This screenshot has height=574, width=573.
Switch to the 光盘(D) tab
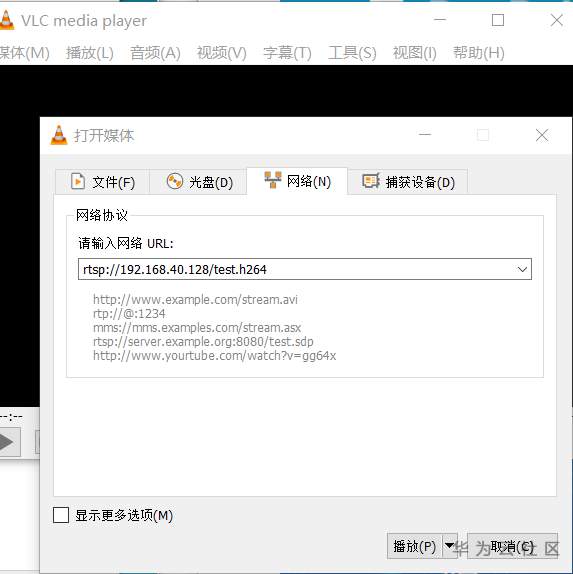pyautogui.click(x=198, y=182)
